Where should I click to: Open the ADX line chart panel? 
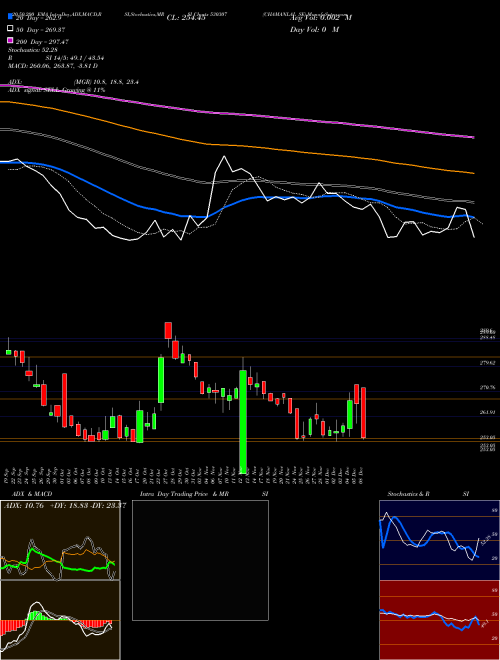pos(60,540)
